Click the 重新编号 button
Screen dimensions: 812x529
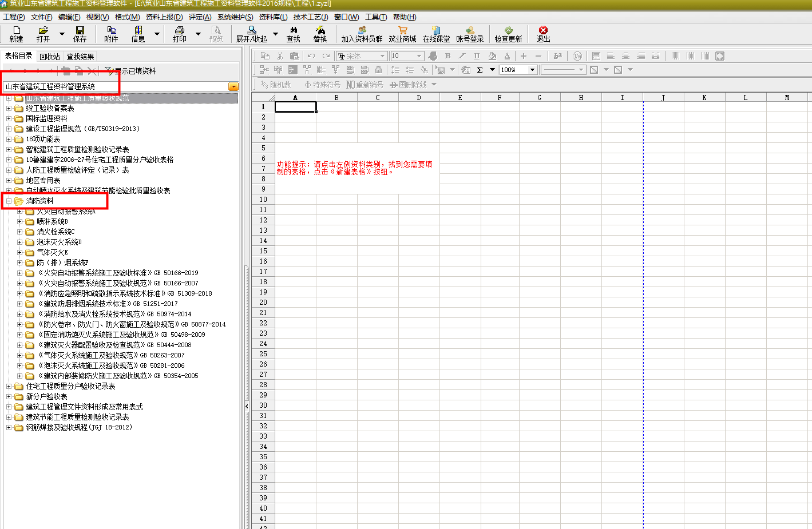[x=365, y=85]
